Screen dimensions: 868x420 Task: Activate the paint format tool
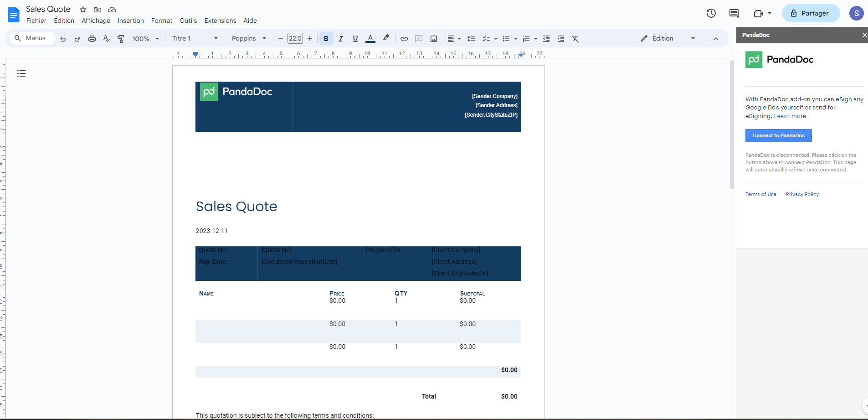(120, 38)
